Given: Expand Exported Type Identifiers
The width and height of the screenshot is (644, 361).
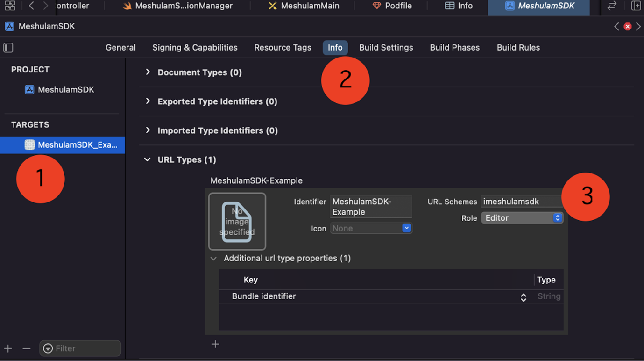Looking at the screenshot, I should 148,101.
